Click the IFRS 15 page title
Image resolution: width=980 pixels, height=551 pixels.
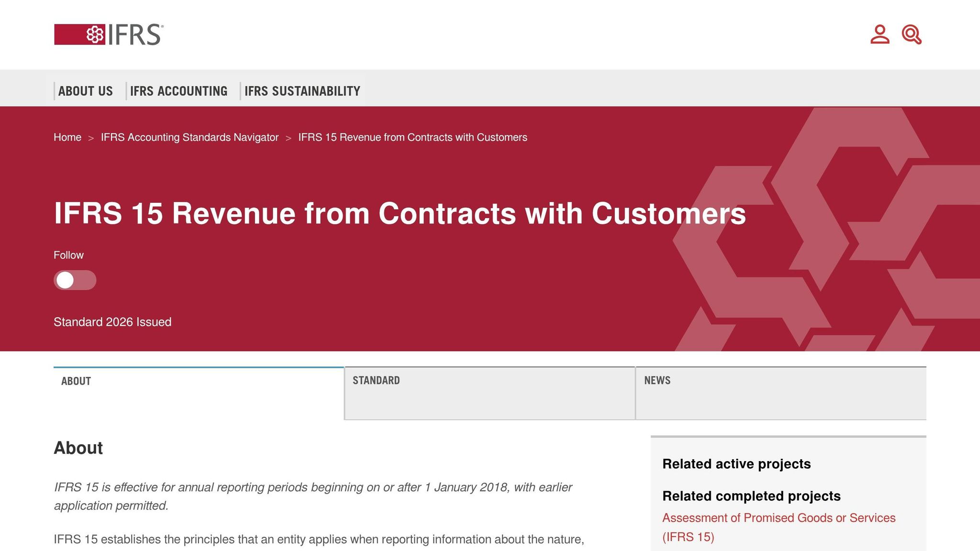coord(400,214)
